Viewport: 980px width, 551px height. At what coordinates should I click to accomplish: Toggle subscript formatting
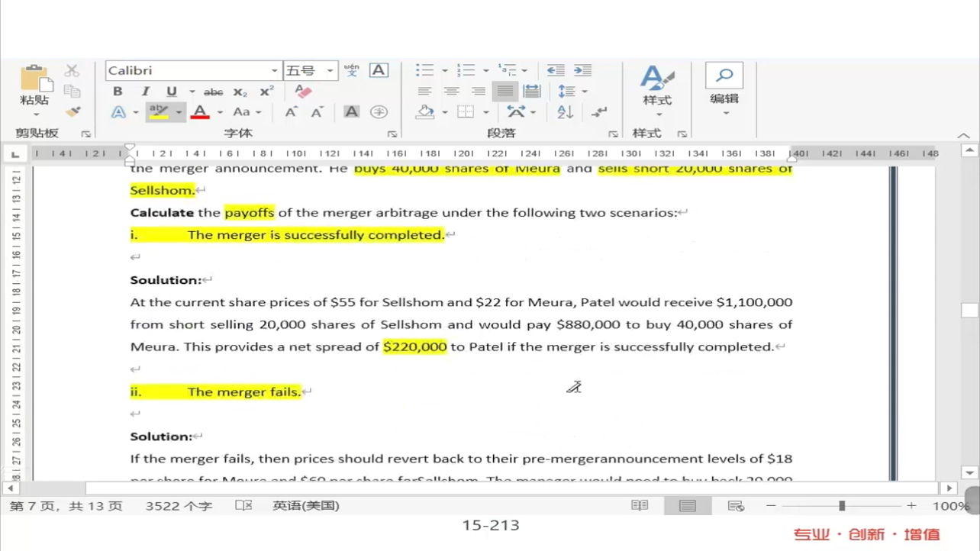click(x=240, y=92)
